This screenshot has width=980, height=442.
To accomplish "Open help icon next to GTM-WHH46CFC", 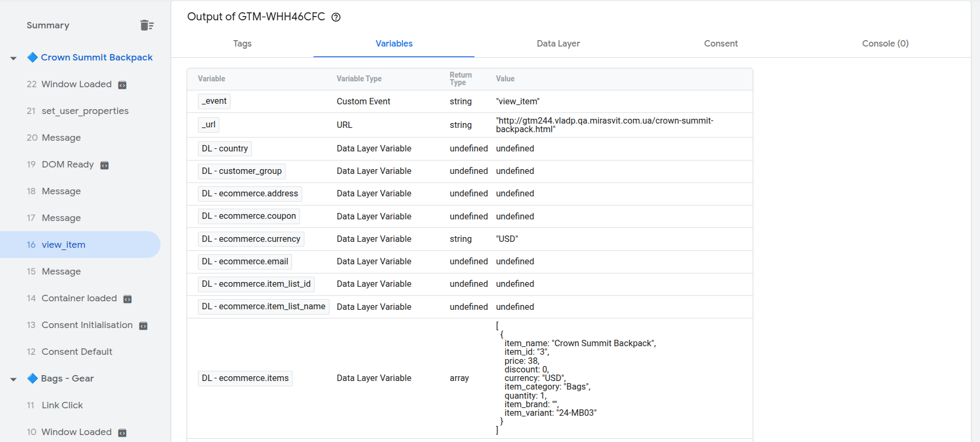I will (336, 17).
